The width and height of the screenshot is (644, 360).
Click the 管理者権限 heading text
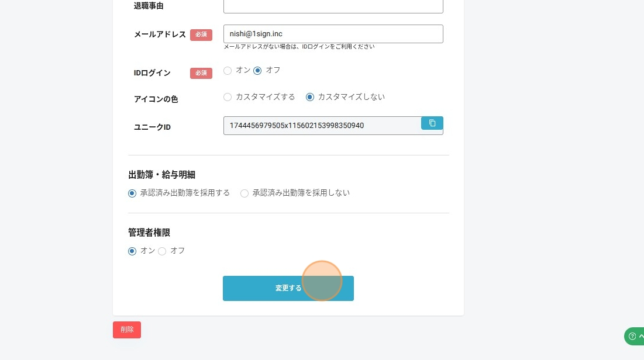149,233
